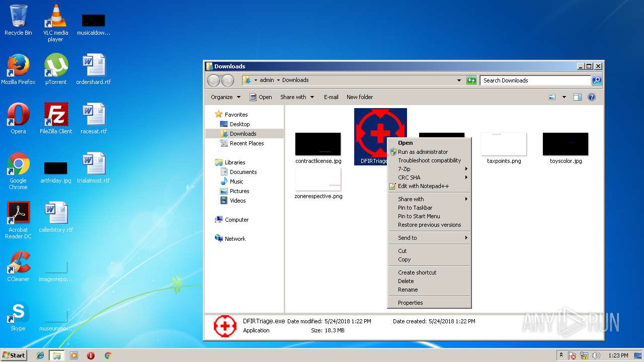
Task: Show hidden system tray icons
Action: point(561,355)
